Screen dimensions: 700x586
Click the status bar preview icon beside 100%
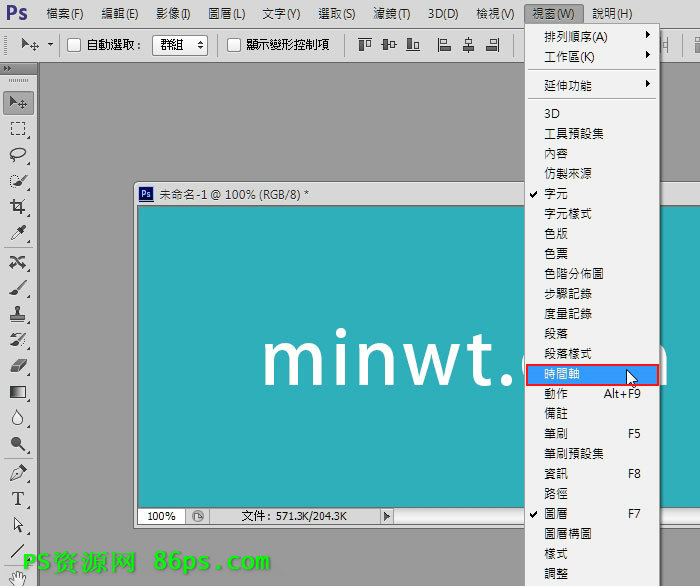point(198,516)
